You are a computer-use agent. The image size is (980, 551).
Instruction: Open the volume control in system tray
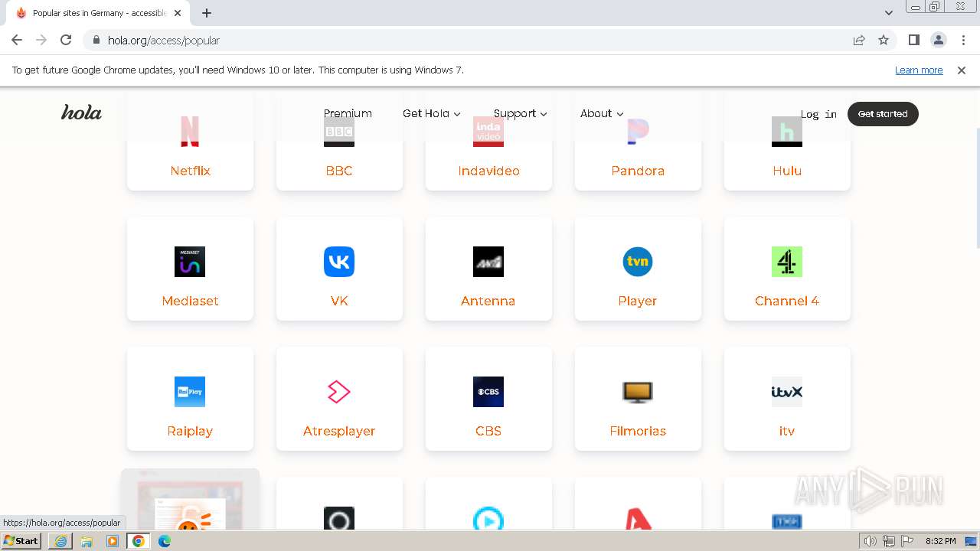click(x=870, y=541)
